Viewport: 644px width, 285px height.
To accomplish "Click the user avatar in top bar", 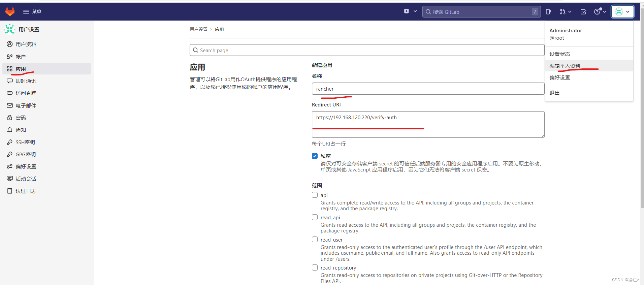I will [x=619, y=11].
